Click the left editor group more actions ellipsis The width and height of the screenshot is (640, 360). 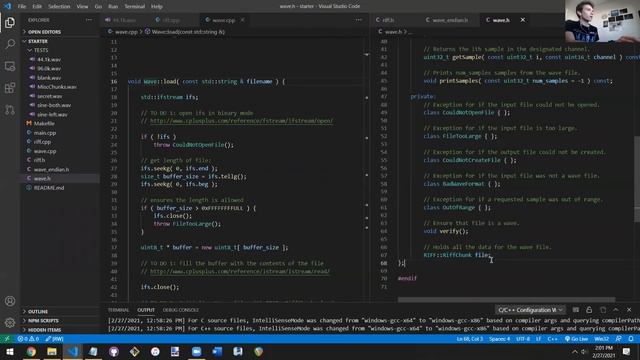(x=358, y=20)
